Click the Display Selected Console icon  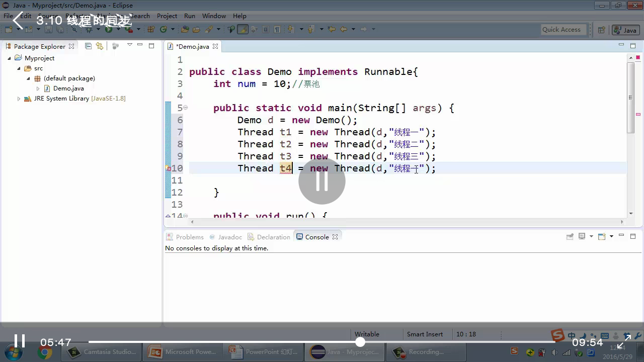pyautogui.click(x=582, y=236)
